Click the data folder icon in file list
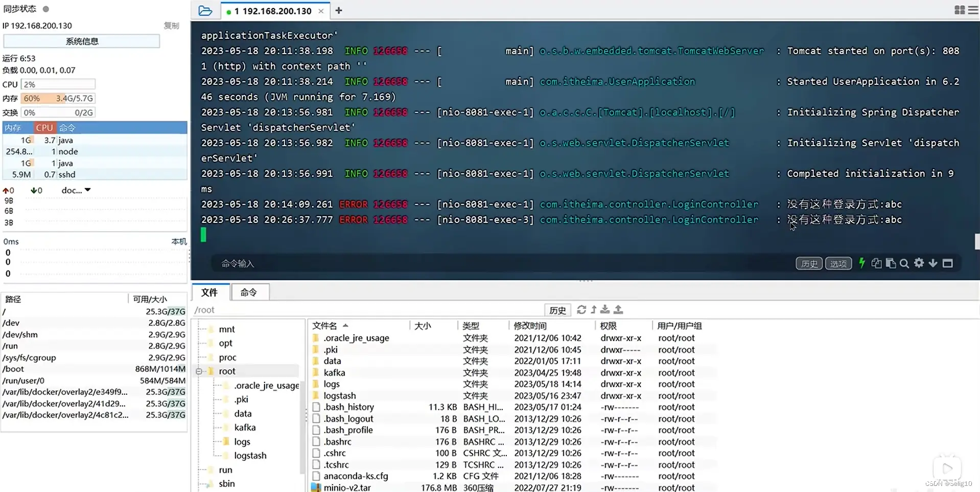Image resolution: width=980 pixels, height=492 pixels. point(316,361)
